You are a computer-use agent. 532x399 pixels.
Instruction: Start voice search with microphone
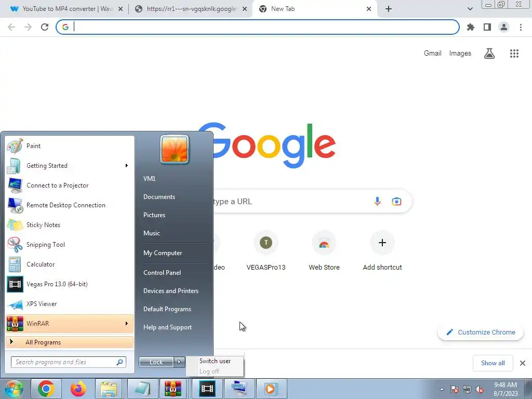377,202
